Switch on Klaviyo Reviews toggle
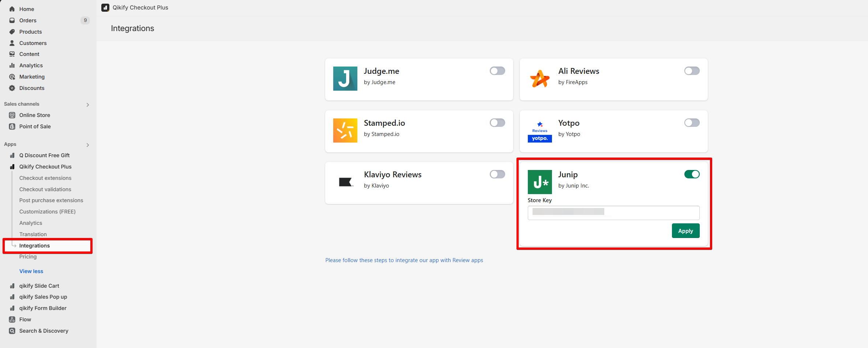The image size is (868, 348). point(497,174)
